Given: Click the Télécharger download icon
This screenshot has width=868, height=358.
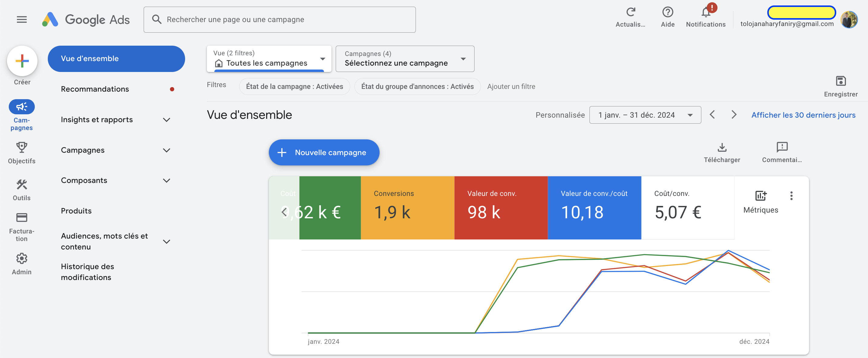Looking at the screenshot, I should click(x=722, y=148).
